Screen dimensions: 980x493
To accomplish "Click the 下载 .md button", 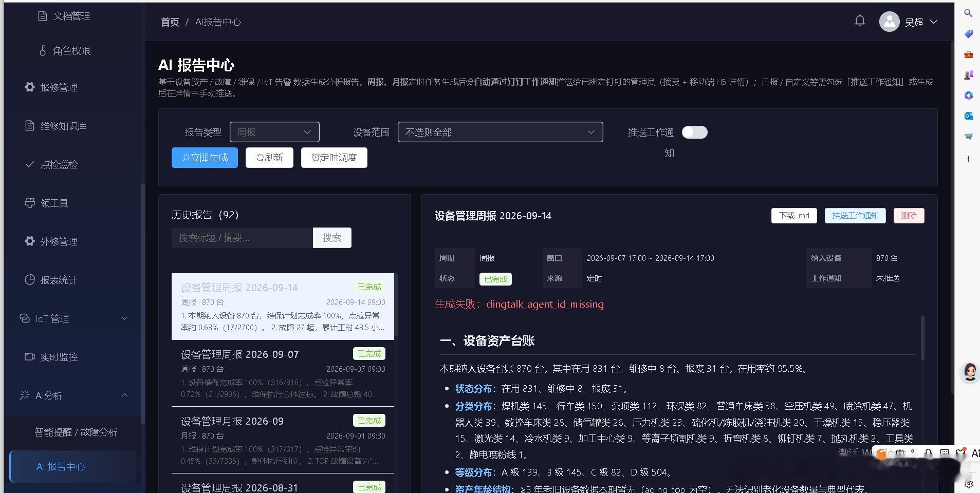I will [x=794, y=216].
